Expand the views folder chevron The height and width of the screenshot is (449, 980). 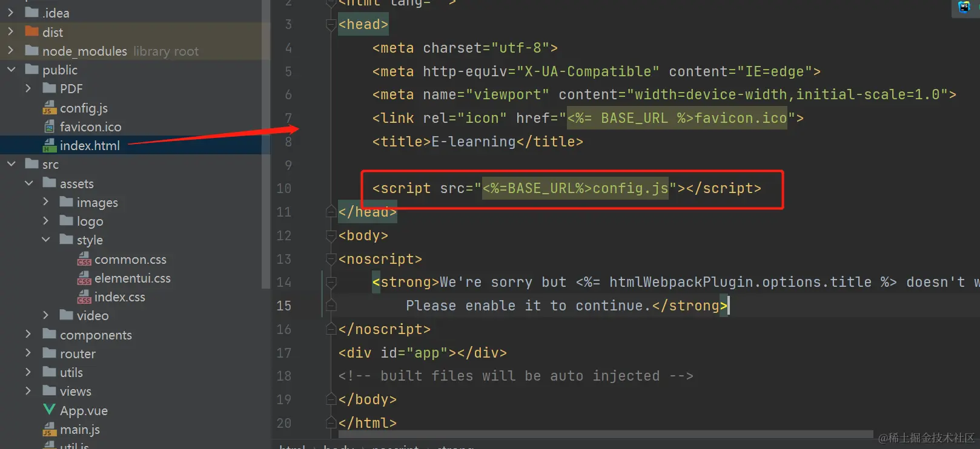point(28,391)
